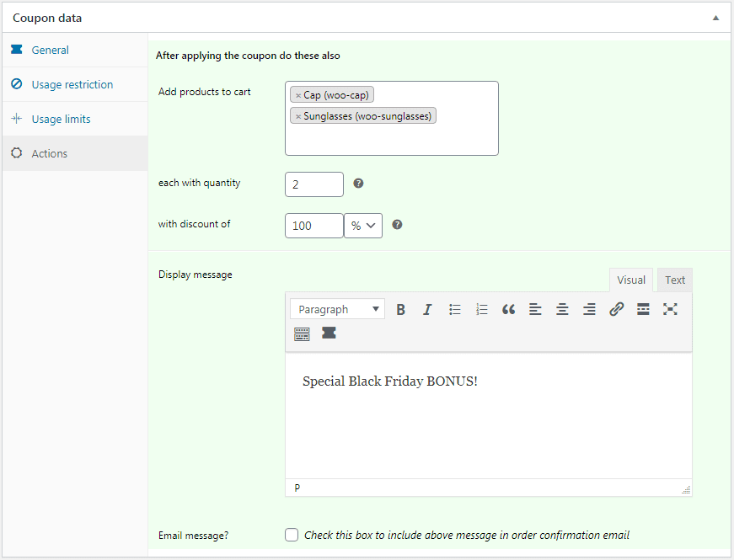
Task: Remove Sunglasses (woo-sunglasses) product tag
Action: [x=298, y=116]
